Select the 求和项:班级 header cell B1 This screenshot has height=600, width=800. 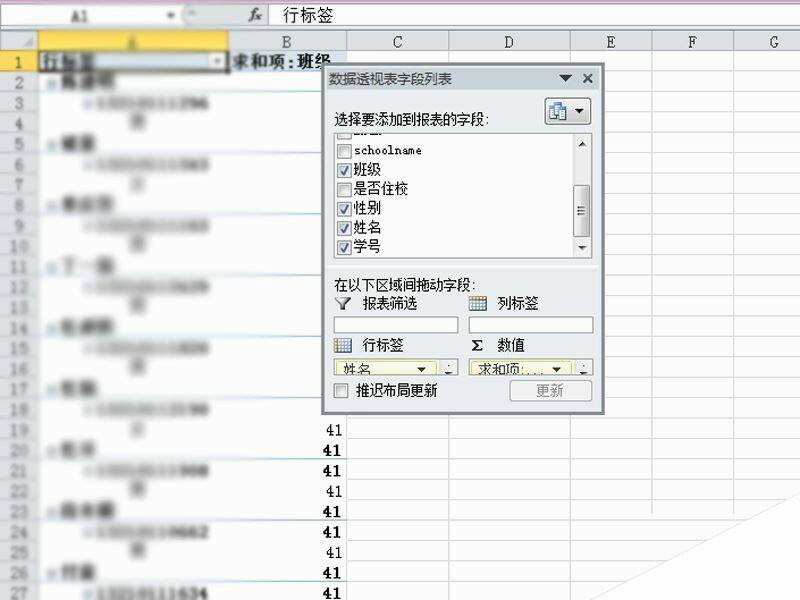[287, 61]
